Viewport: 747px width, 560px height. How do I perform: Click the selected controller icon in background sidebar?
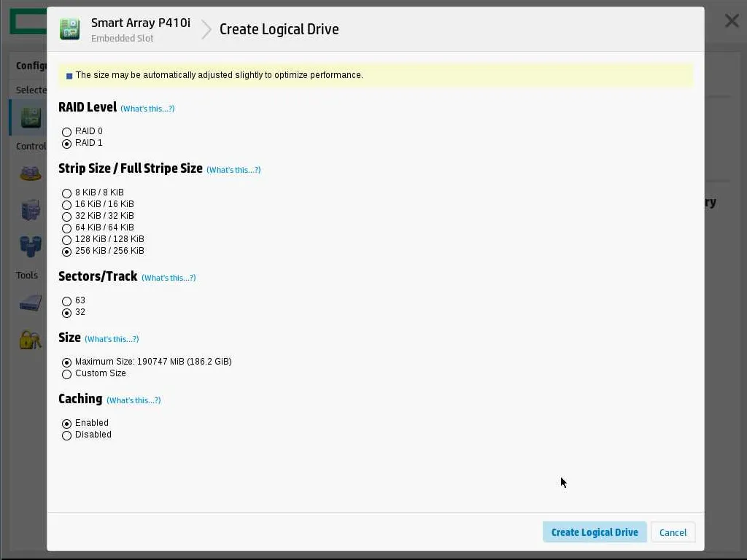point(31,117)
